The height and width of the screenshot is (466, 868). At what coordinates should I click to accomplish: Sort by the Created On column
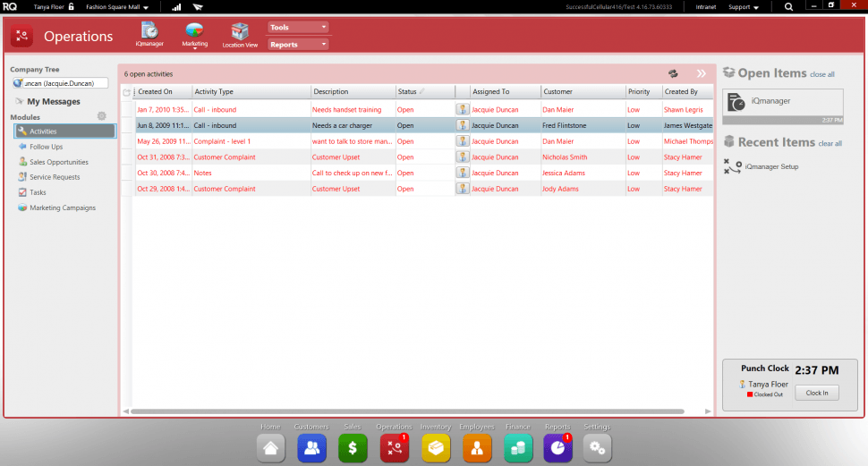(164, 92)
